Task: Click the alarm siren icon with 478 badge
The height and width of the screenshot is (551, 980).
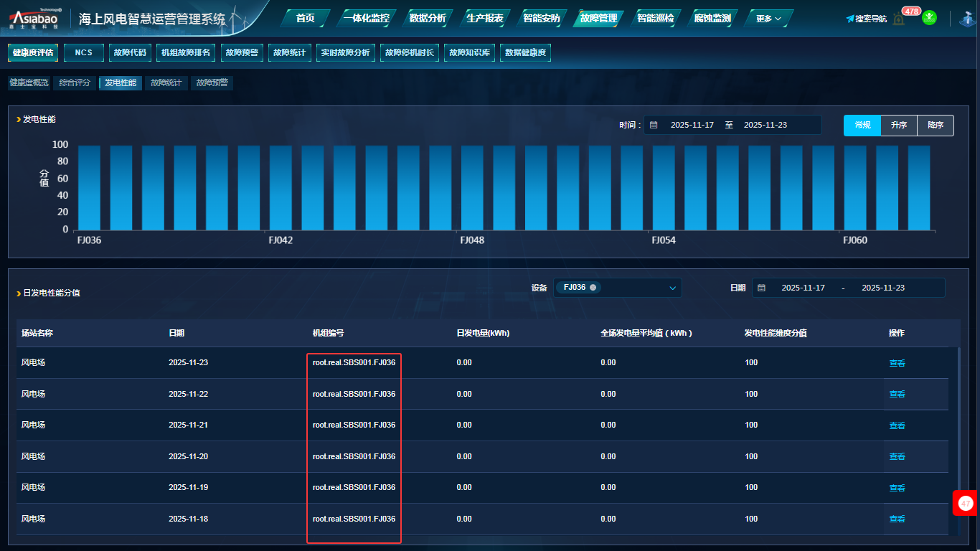Action: click(899, 19)
